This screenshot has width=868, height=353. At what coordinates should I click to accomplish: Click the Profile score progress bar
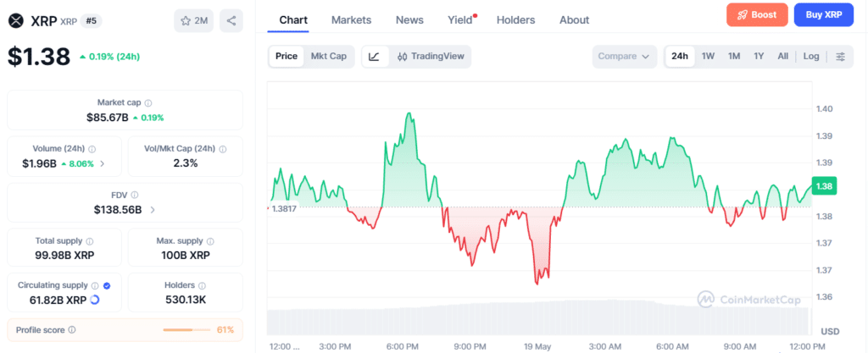pyautogui.click(x=186, y=330)
